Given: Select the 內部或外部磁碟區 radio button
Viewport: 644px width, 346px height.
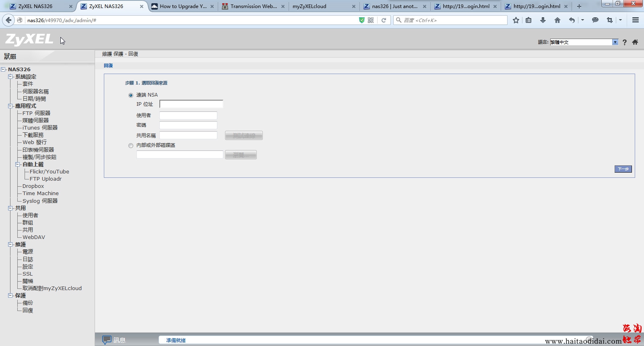Looking at the screenshot, I should [x=131, y=146].
